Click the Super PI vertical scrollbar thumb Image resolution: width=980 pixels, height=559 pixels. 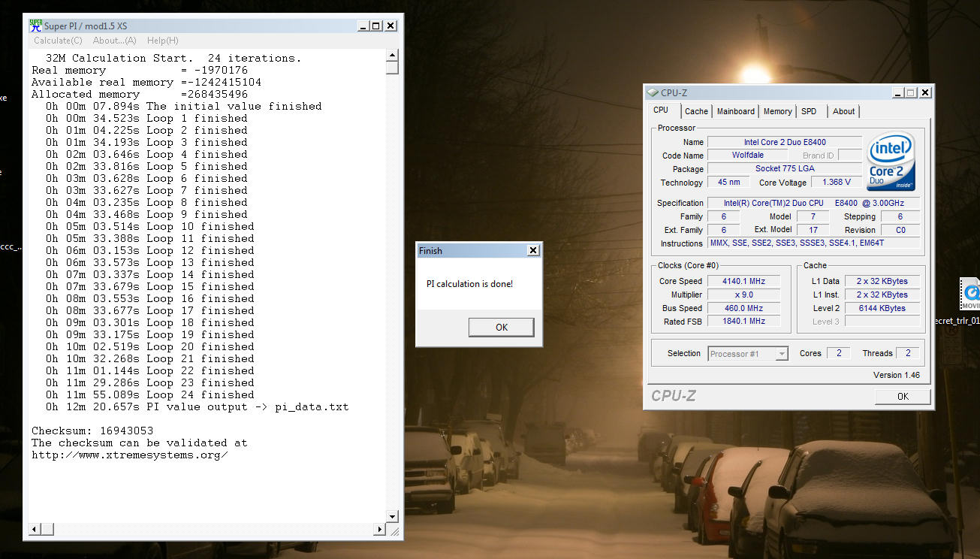(x=392, y=68)
